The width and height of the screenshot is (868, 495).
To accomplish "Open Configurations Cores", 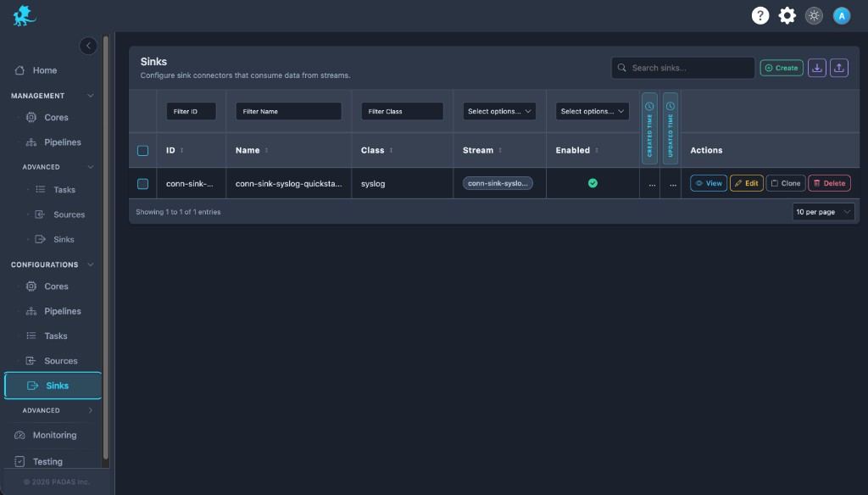I will click(56, 286).
